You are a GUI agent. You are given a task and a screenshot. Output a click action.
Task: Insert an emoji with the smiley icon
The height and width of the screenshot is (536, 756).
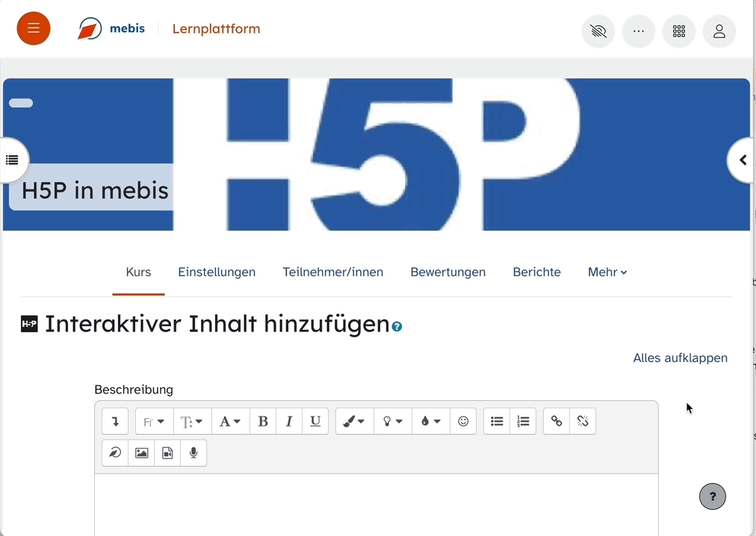463,421
